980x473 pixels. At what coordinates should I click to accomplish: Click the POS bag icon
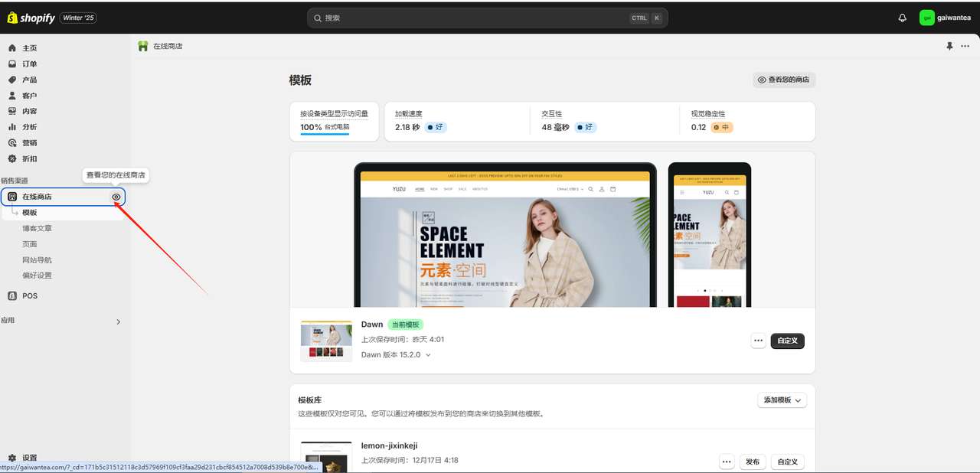coord(12,295)
